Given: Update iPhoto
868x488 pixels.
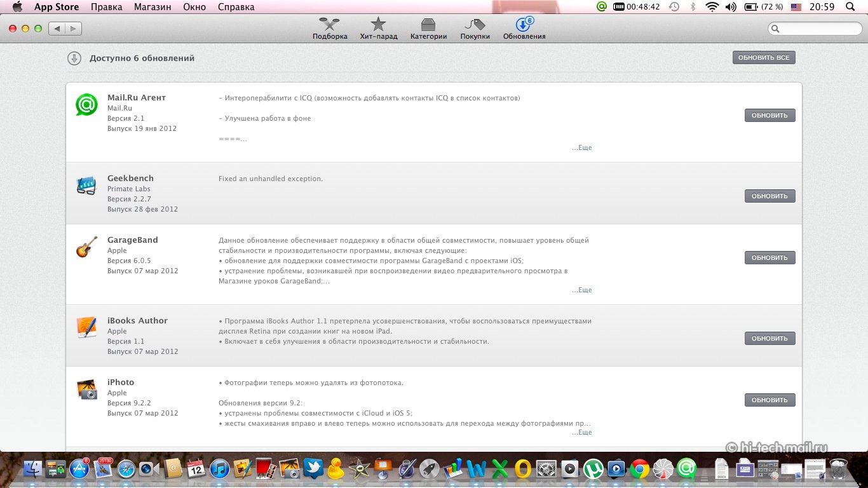Looking at the screenshot, I should (x=770, y=400).
